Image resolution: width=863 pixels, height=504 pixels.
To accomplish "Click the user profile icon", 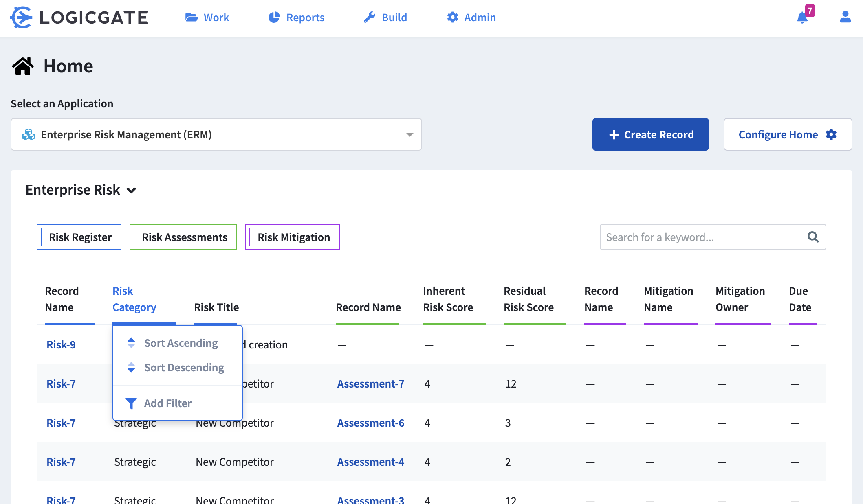I will tap(845, 17).
